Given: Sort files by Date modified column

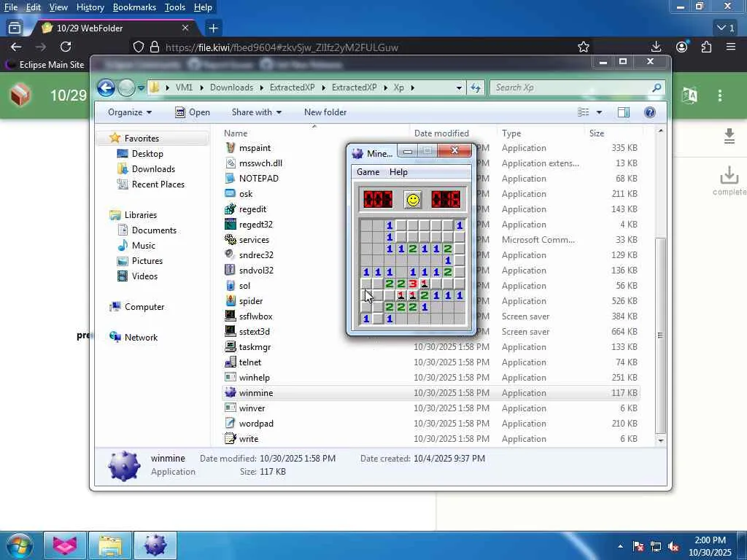Looking at the screenshot, I should [441, 133].
